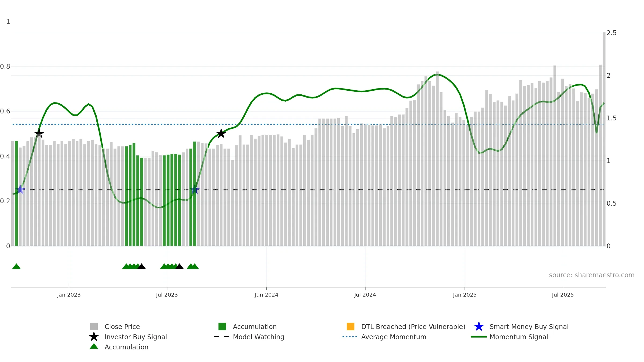Toggle the DTL Breached (Price Vulnerable) label
Screen dimensions: 644x362
click(x=413, y=327)
